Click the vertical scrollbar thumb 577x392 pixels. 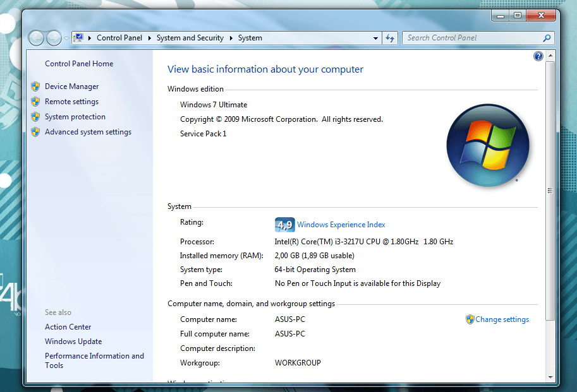[550, 191]
